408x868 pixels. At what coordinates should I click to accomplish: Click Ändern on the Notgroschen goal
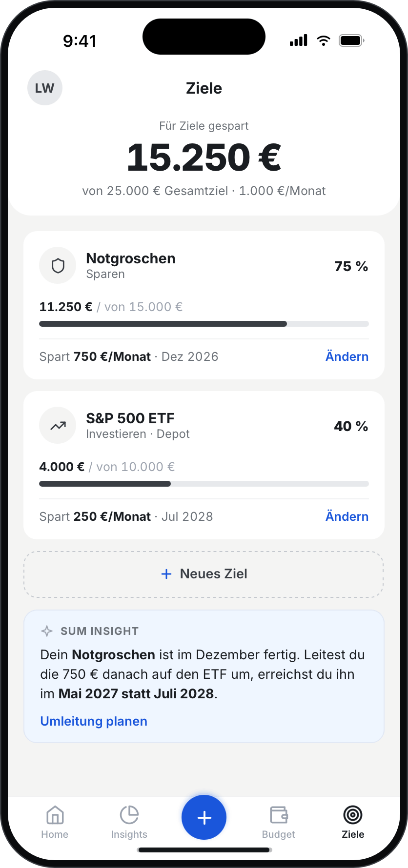pos(347,356)
